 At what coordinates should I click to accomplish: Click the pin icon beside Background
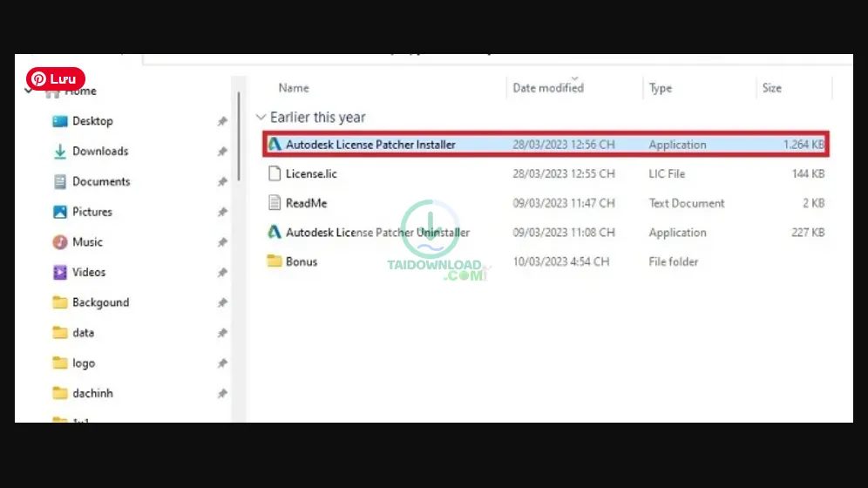point(222,302)
